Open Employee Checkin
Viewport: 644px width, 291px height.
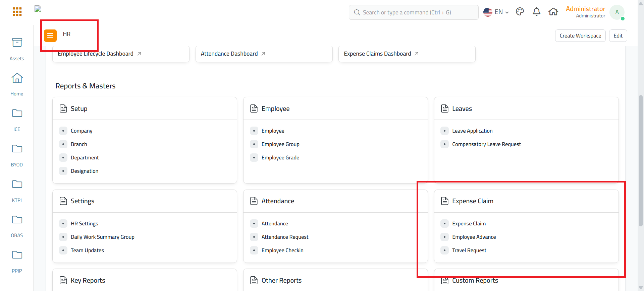(x=282, y=250)
